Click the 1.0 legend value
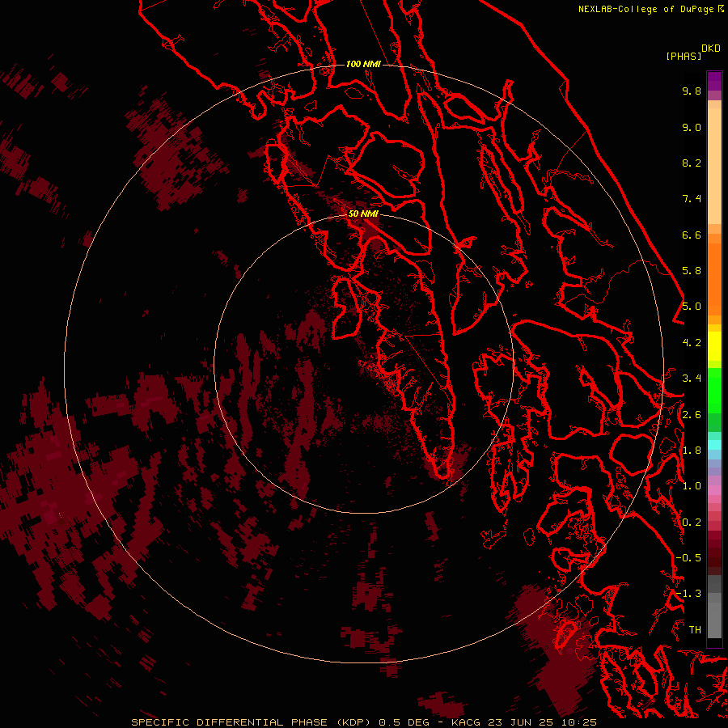This screenshot has width=728, height=728. click(x=692, y=486)
